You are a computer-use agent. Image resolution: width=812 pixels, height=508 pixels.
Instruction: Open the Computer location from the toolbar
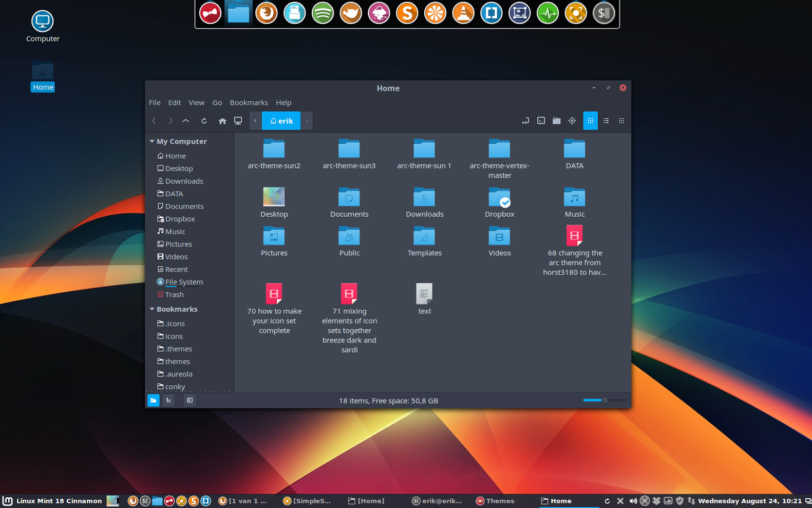tap(238, 121)
